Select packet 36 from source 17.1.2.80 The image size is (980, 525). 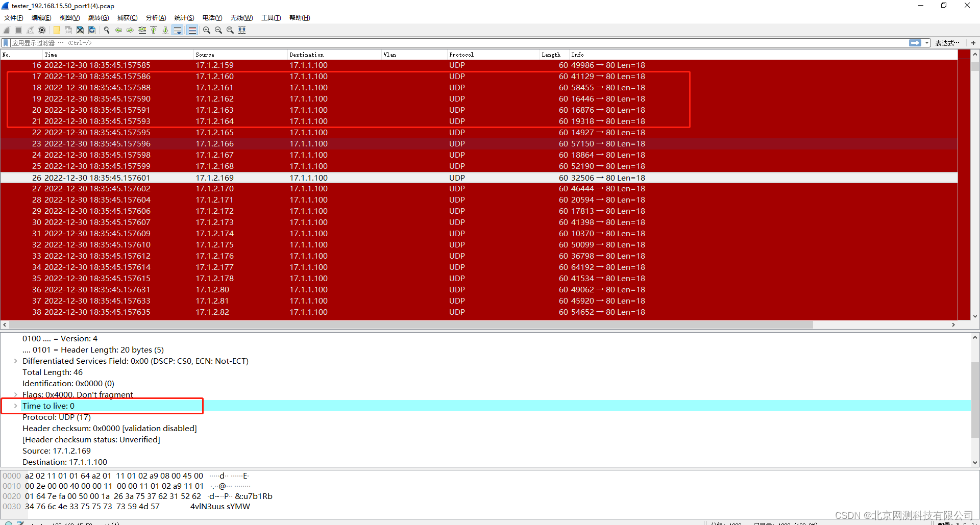(x=479, y=290)
